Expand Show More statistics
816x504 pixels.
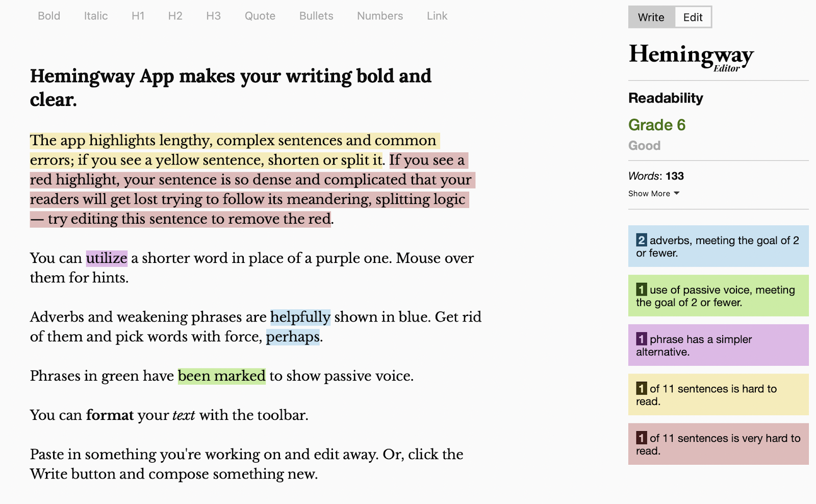click(649, 194)
